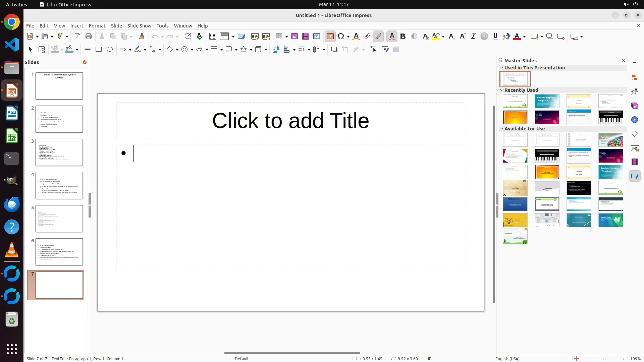644x362 pixels.
Task: Click the 'Click to add Title' placeholder
Action: click(290, 121)
